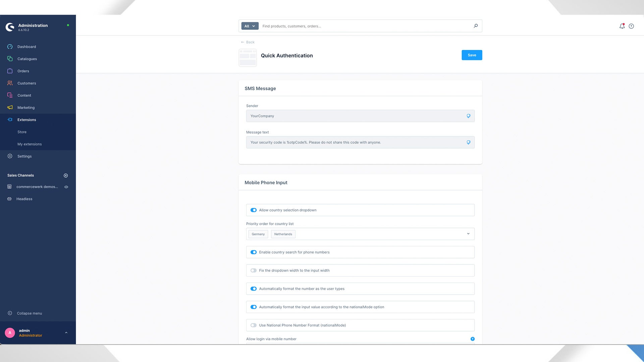This screenshot has width=644, height=362.
Task: Open help tooltip for Allow login via mobile
Action: (473, 339)
